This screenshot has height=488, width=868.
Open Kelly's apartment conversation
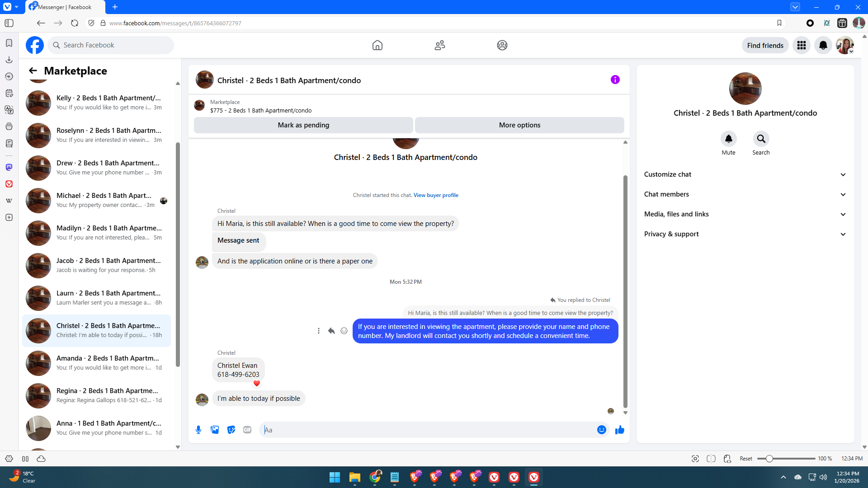pyautogui.click(x=96, y=103)
